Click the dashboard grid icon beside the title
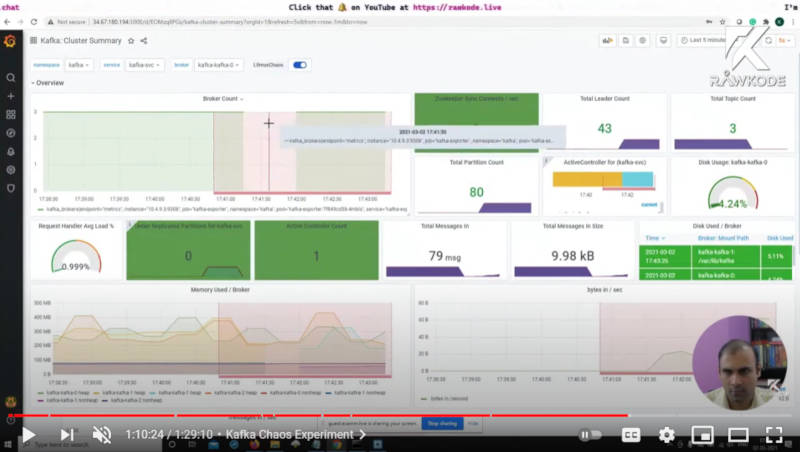This screenshot has height=452, width=800. click(x=34, y=40)
